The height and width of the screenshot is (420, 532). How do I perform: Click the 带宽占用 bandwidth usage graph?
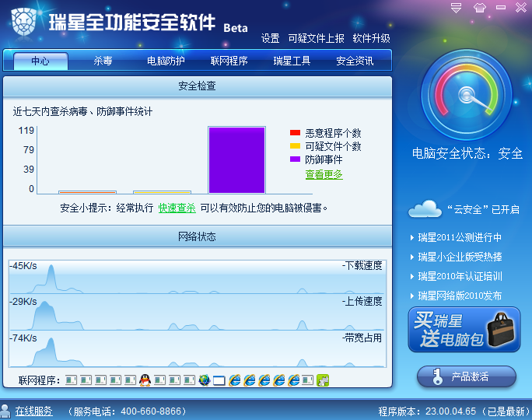197,349
